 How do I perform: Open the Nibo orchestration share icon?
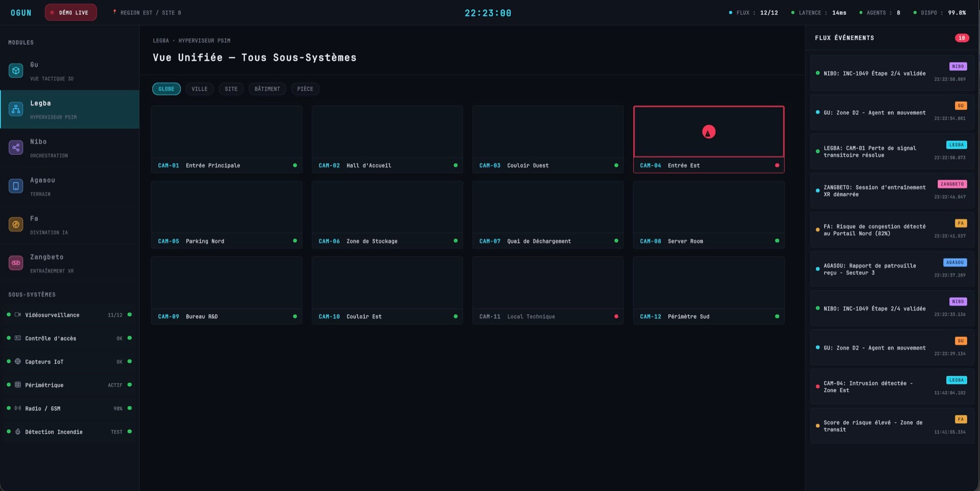16,147
